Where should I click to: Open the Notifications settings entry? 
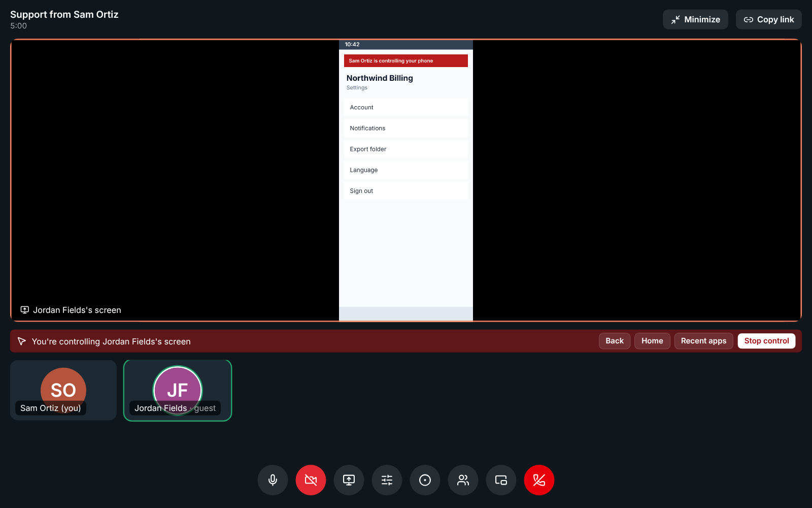(x=405, y=128)
